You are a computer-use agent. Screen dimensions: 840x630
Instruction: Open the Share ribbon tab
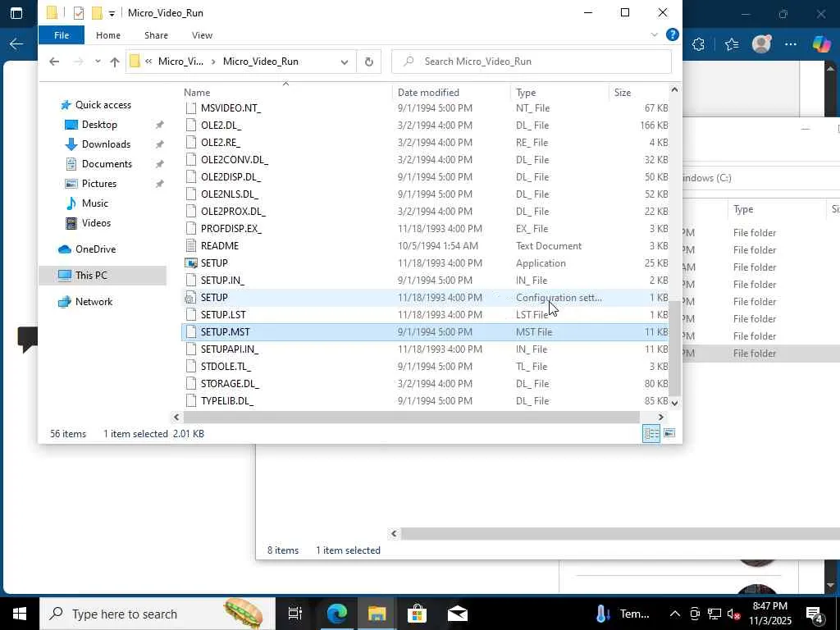click(x=156, y=35)
